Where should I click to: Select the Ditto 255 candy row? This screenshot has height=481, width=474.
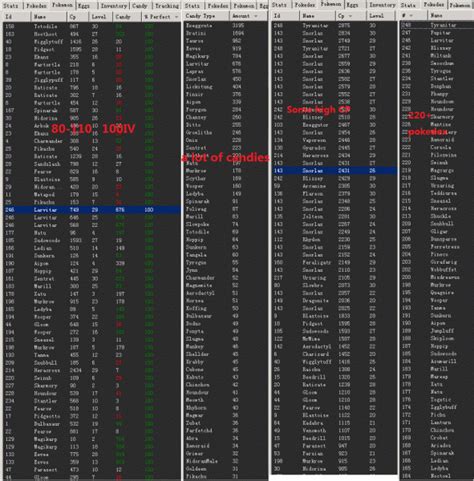click(x=226, y=125)
